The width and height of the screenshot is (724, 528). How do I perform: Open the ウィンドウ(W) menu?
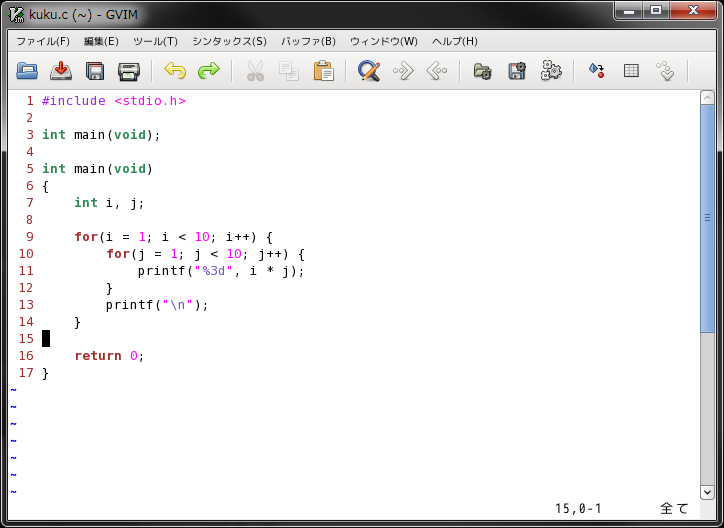[383, 42]
